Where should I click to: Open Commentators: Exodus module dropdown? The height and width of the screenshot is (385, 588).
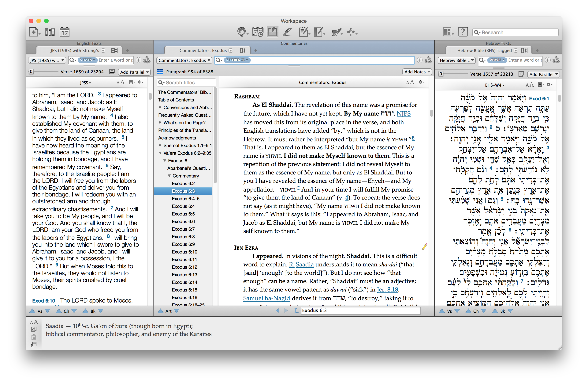(x=184, y=60)
